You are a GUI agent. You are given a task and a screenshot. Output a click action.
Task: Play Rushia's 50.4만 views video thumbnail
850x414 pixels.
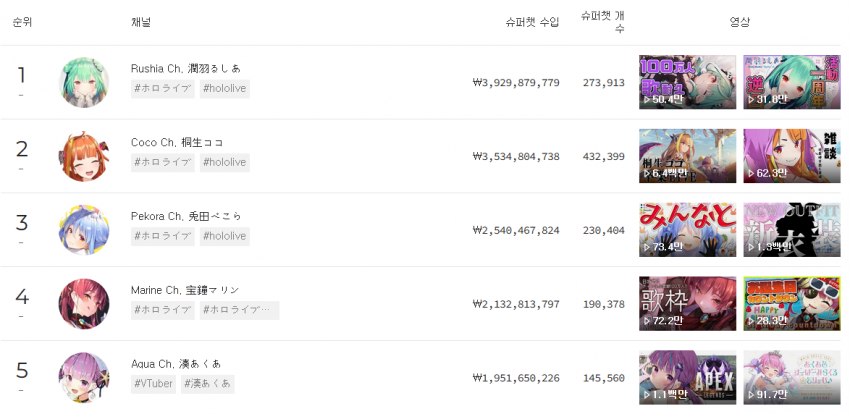(687, 82)
